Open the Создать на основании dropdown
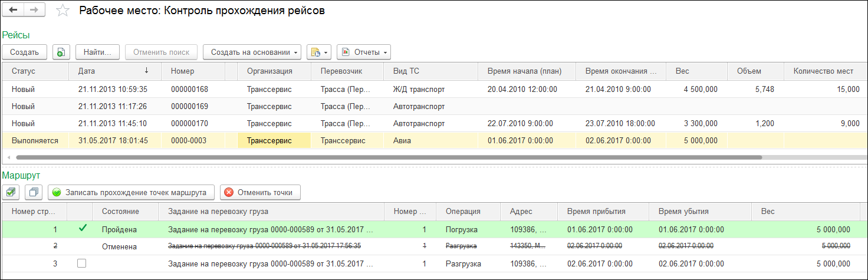868x280 pixels. click(x=252, y=52)
